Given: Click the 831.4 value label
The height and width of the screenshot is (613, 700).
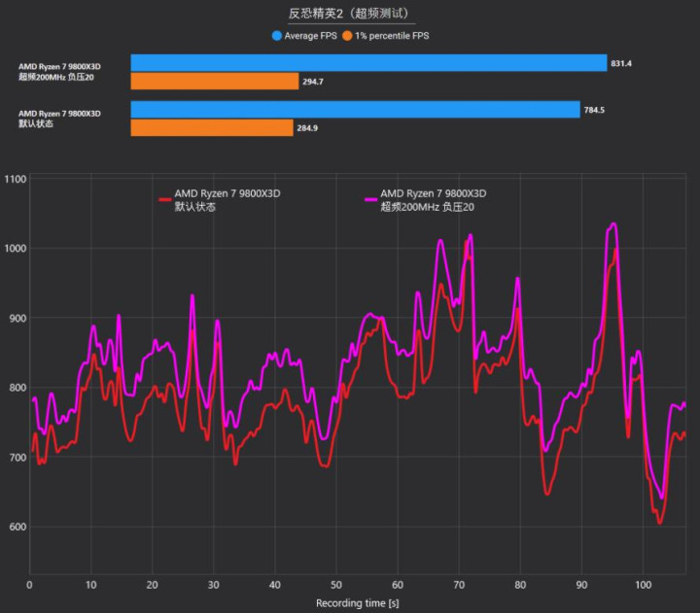Looking at the screenshot, I should pyautogui.click(x=621, y=63).
